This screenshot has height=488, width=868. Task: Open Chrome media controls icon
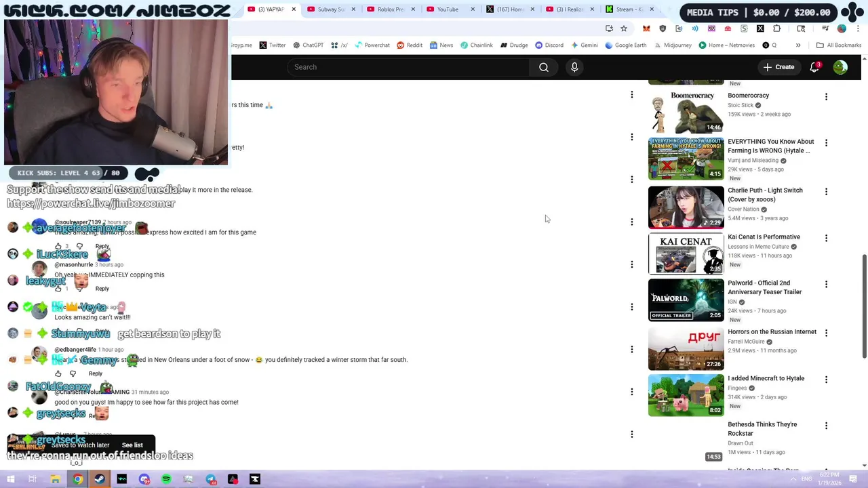coord(825,28)
